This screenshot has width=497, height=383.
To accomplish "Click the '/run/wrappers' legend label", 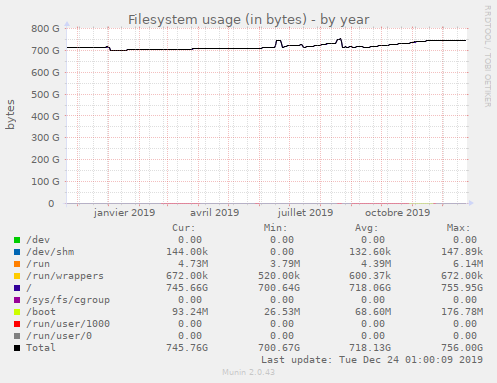I will coord(65,276).
